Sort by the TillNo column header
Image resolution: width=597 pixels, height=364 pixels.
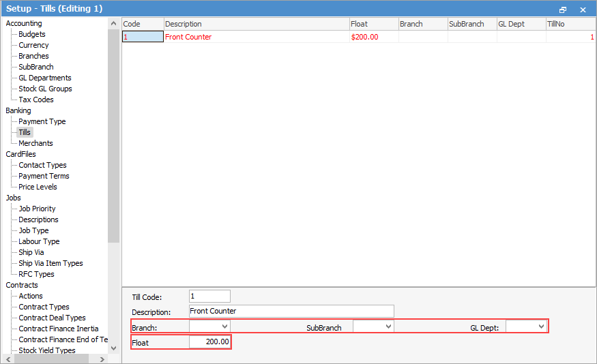[570, 24]
